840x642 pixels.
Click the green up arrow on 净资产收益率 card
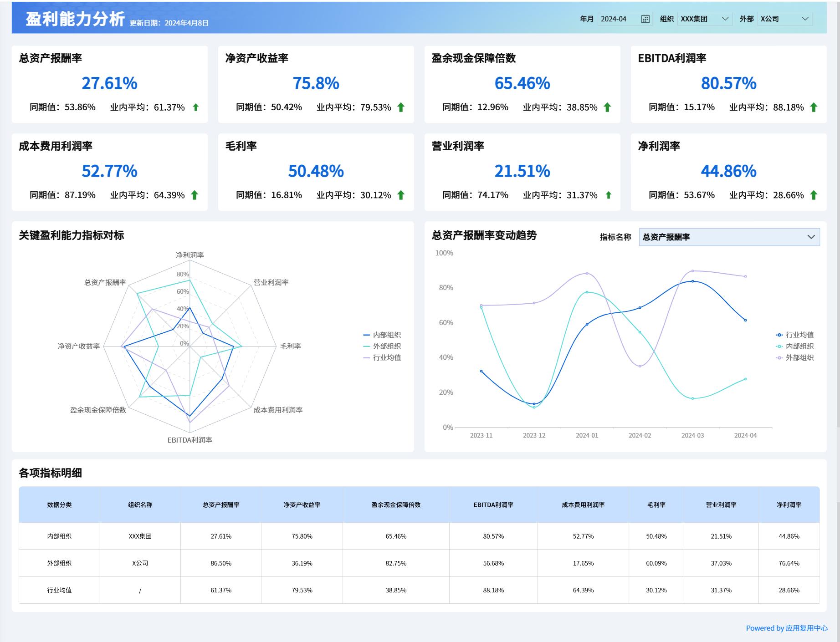click(x=400, y=107)
